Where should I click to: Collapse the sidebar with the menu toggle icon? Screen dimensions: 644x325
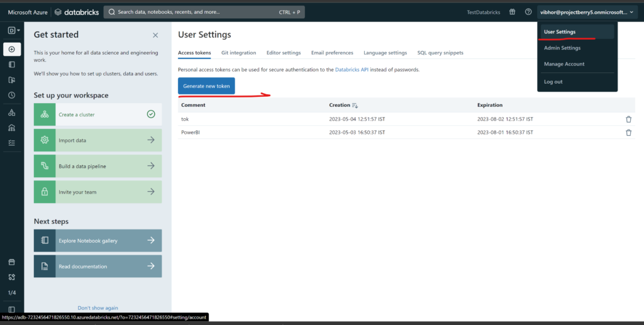pos(12,309)
